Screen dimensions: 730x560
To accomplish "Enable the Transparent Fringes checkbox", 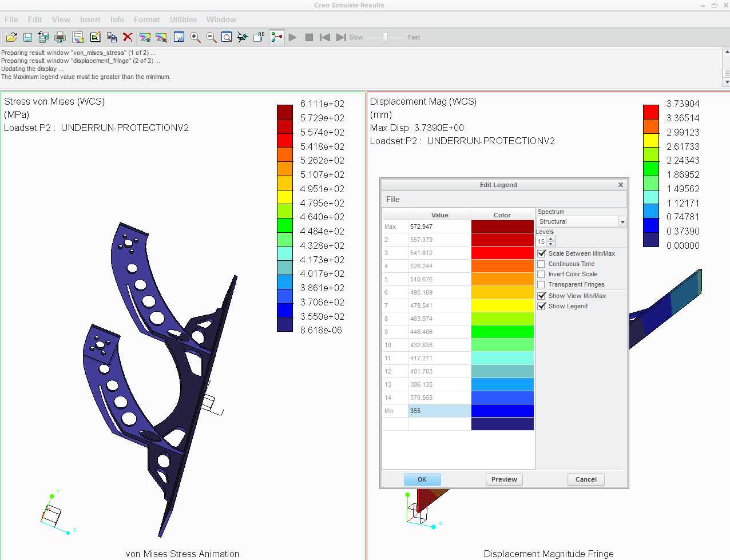I will pyautogui.click(x=541, y=284).
